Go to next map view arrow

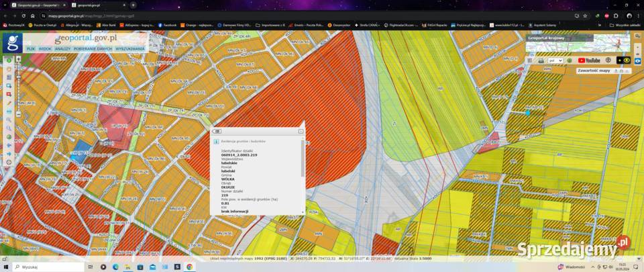tap(9, 154)
